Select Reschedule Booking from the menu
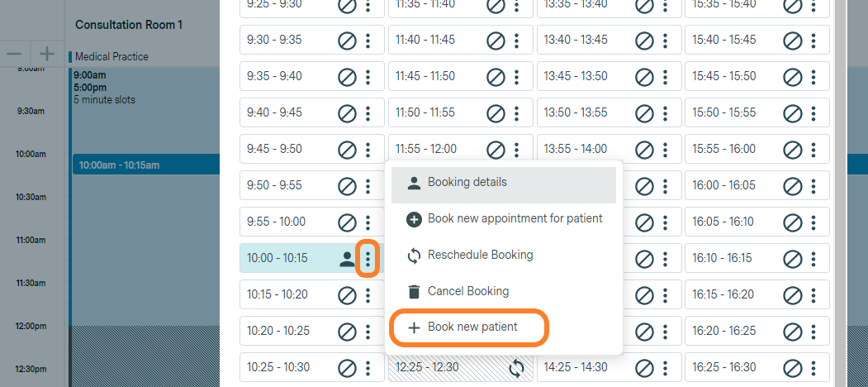The height and width of the screenshot is (387, 868). [503, 256]
